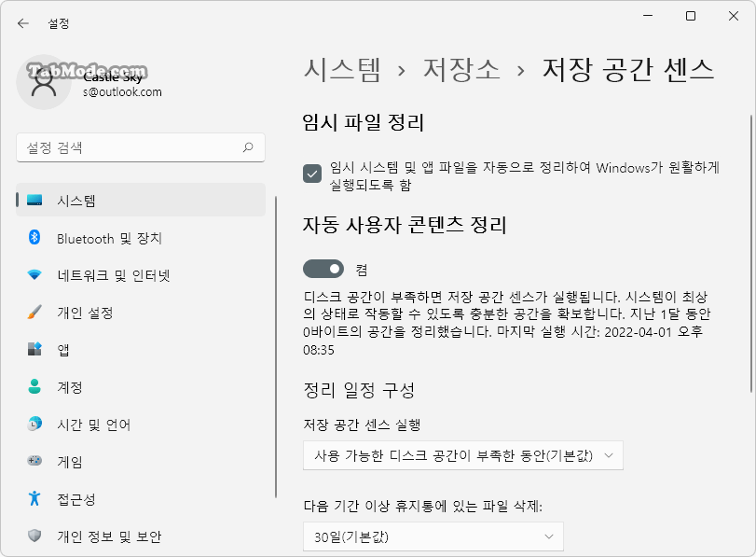Image resolution: width=756 pixels, height=557 pixels.
Task: Click the 개인 정보 및 보안 shield icon
Action: coord(34,536)
